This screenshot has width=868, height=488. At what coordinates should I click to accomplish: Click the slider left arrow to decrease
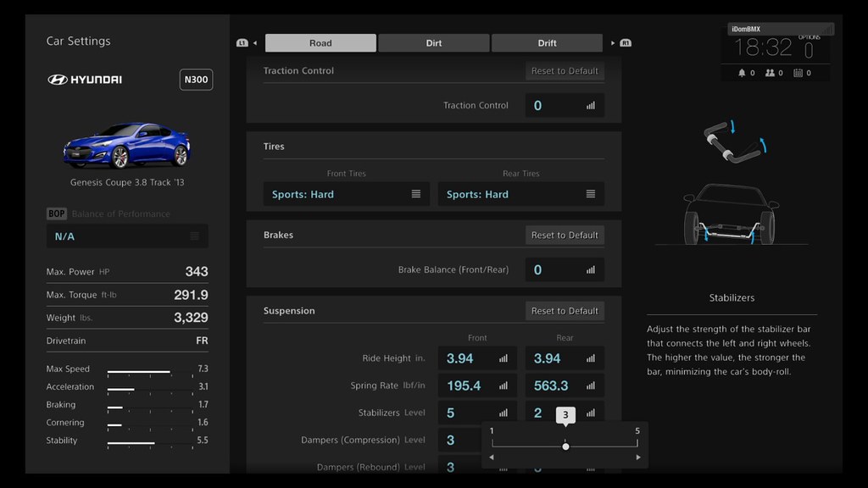click(492, 457)
